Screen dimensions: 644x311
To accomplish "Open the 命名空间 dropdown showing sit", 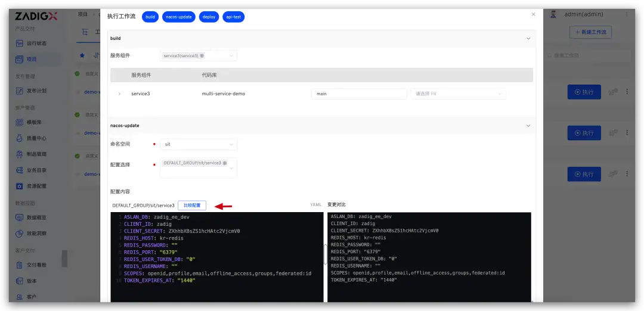I will (199, 144).
